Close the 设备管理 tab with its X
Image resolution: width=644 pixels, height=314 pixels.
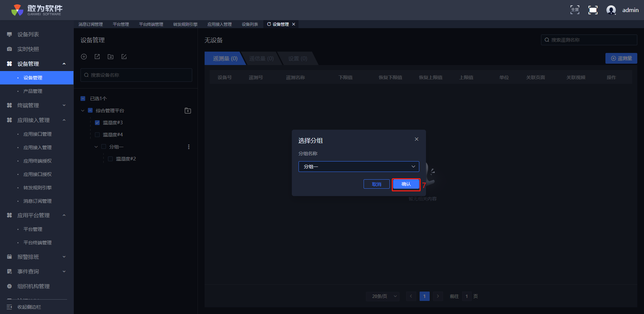[294, 24]
